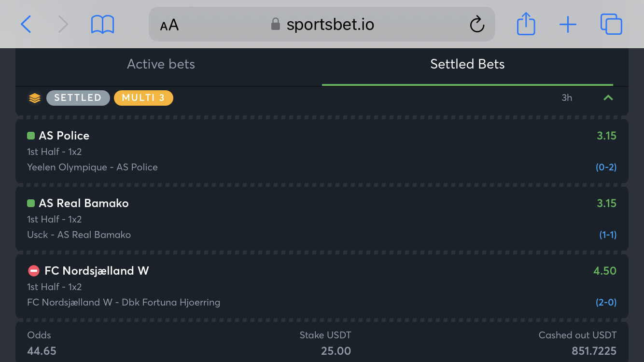The width and height of the screenshot is (644, 362).
Task: Add a new tab with the plus icon
Action: [x=568, y=24]
